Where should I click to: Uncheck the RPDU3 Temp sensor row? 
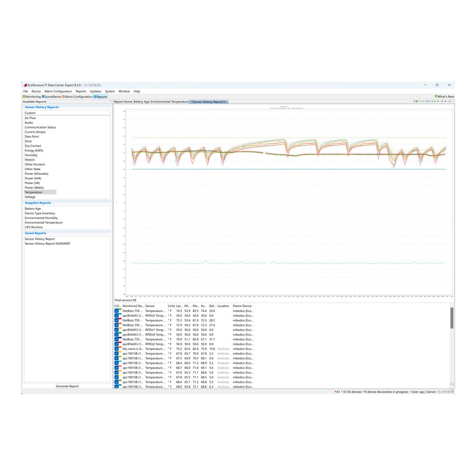117,316
